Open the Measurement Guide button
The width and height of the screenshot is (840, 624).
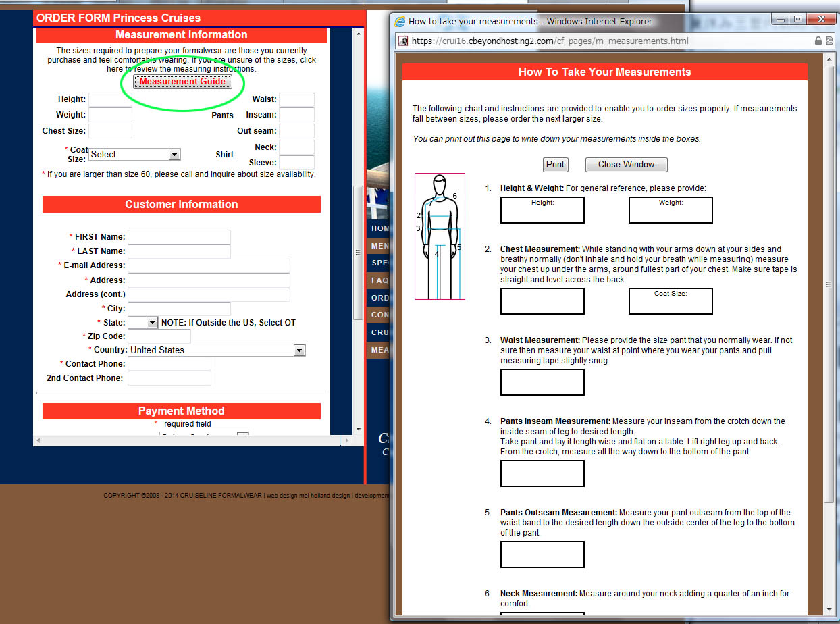pos(183,82)
